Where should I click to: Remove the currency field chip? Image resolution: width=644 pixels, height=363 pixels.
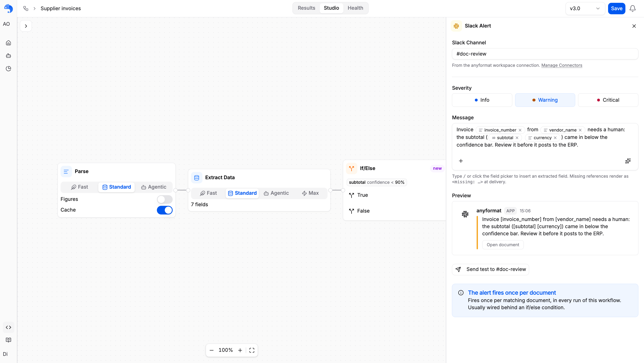click(555, 138)
